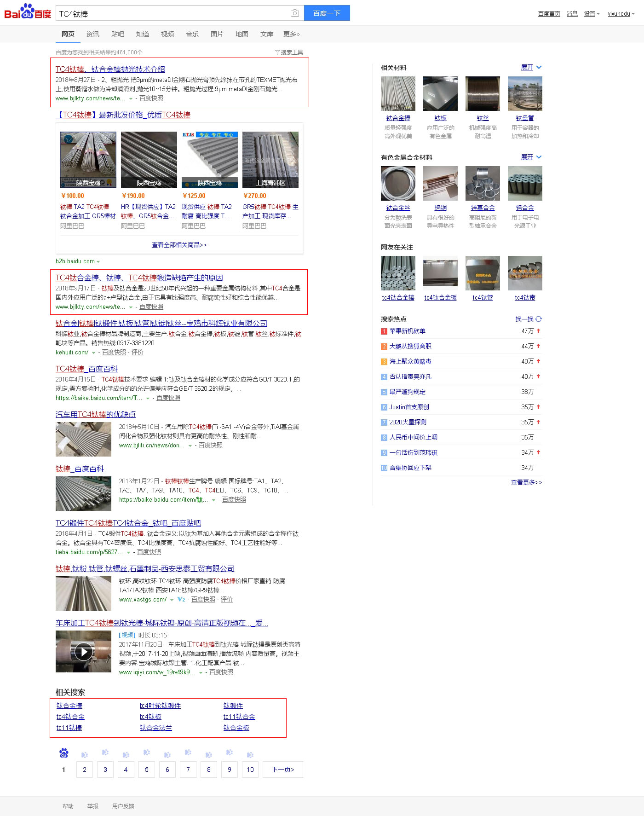Open the ¥100.00 titanium rod product image
Image resolution: width=644 pixels, height=816 pixels.
coord(88,160)
